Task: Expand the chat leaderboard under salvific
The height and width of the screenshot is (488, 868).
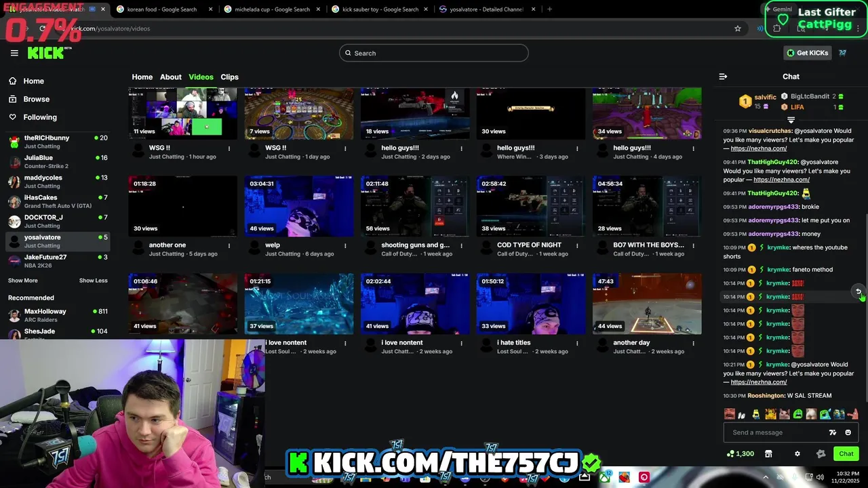Action: [x=791, y=119]
